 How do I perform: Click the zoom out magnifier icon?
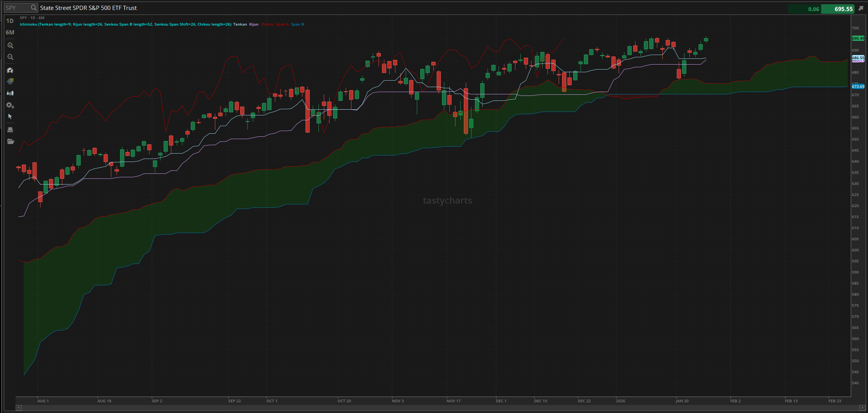[x=10, y=57]
